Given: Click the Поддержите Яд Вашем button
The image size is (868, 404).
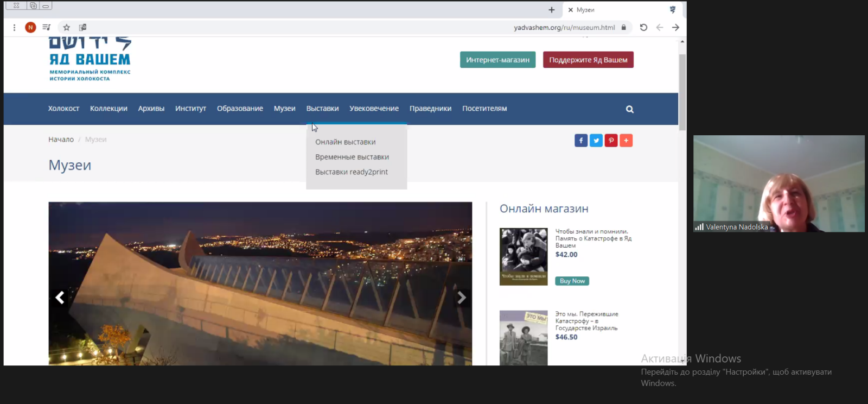Looking at the screenshot, I should [x=588, y=60].
